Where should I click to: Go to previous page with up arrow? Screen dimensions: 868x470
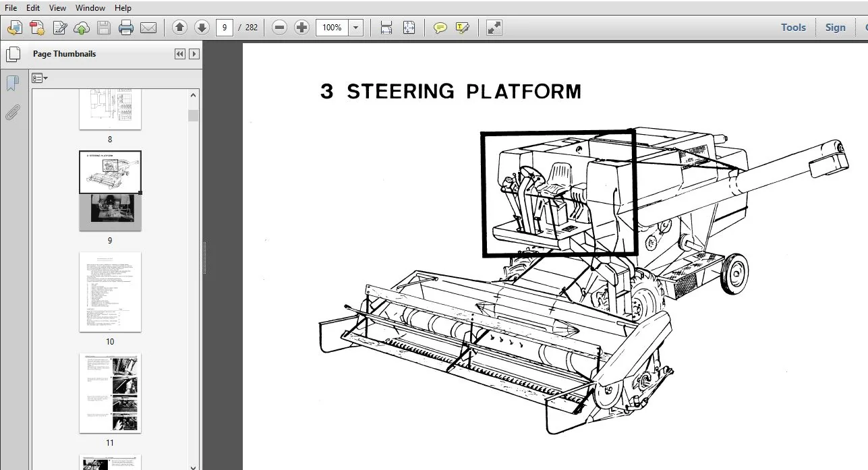[x=179, y=28]
